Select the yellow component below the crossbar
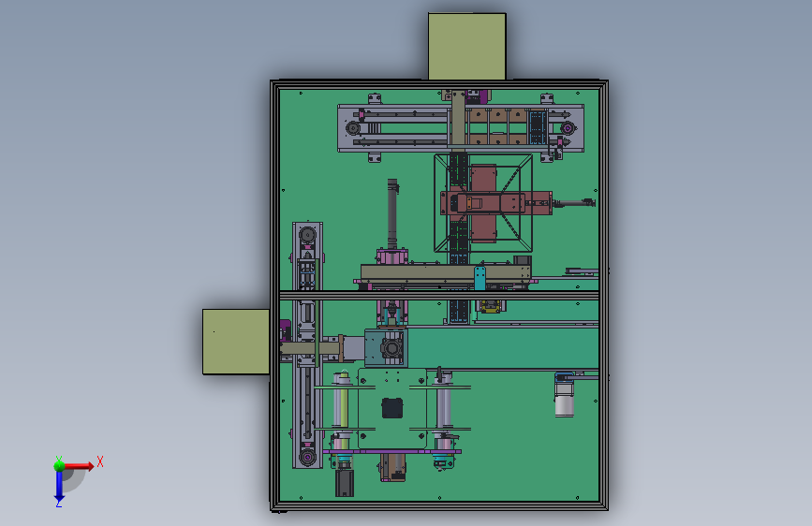812x526 pixels. pyautogui.click(x=490, y=306)
